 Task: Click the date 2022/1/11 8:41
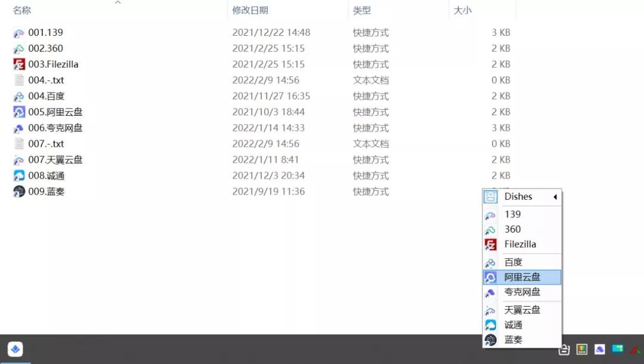[x=265, y=160]
